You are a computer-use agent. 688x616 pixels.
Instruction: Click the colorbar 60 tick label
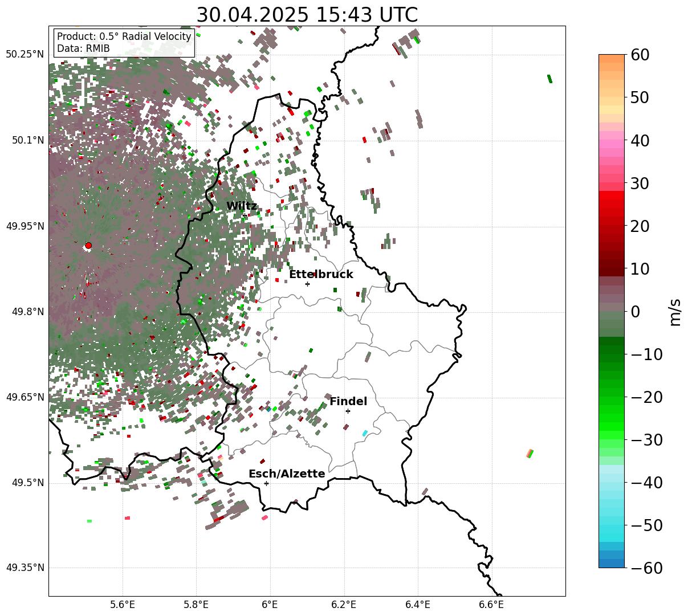coord(639,55)
